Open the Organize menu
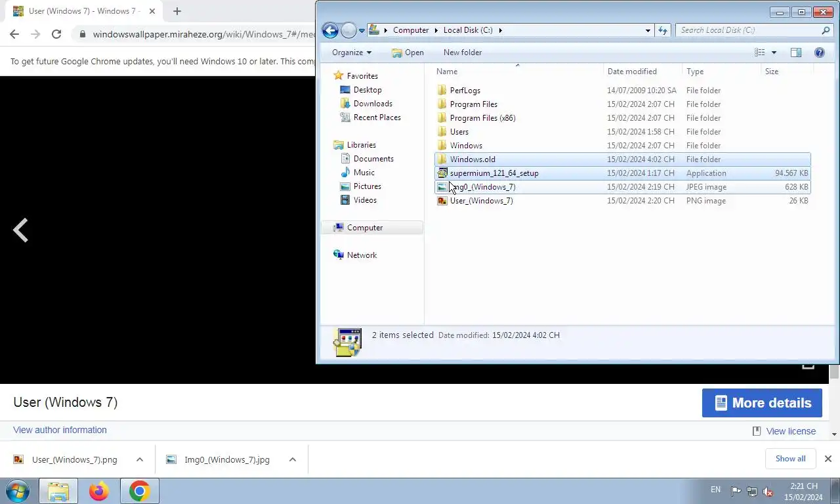The height and width of the screenshot is (504, 840). pyautogui.click(x=352, y=52)
